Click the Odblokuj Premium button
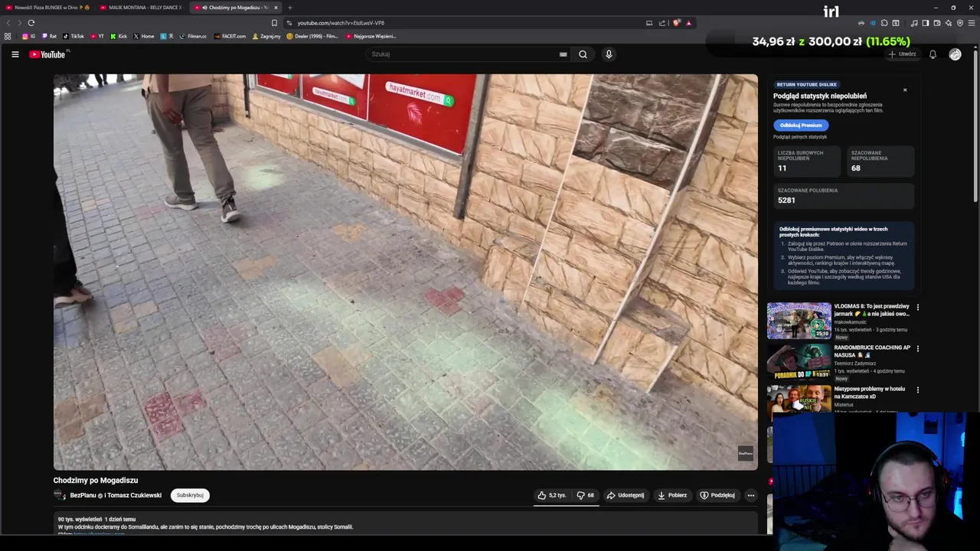This screenshot has height=551, width=980. click(801, 125)
